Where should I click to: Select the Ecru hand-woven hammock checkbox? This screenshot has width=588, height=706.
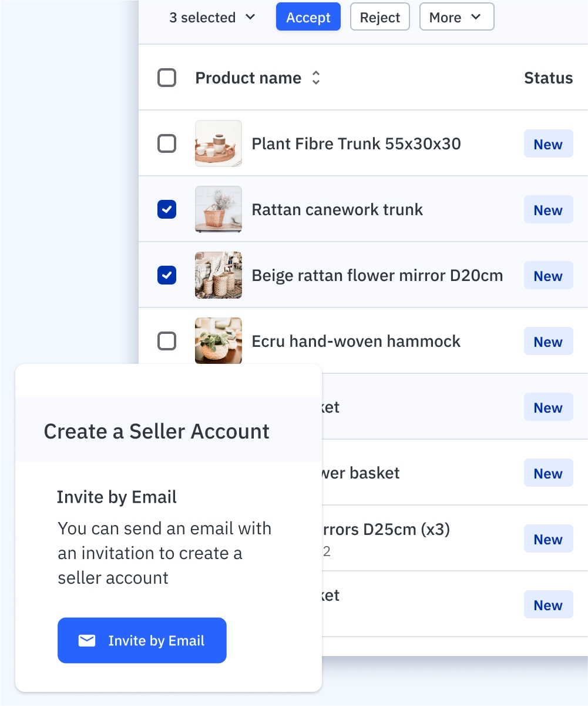pos(167,341)
